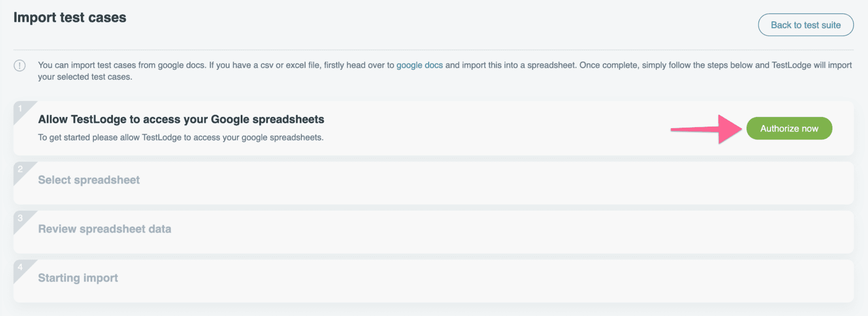868x316 pixels.
Task: Click the exclamation mark inside the info circle
Action: [20, 65]
